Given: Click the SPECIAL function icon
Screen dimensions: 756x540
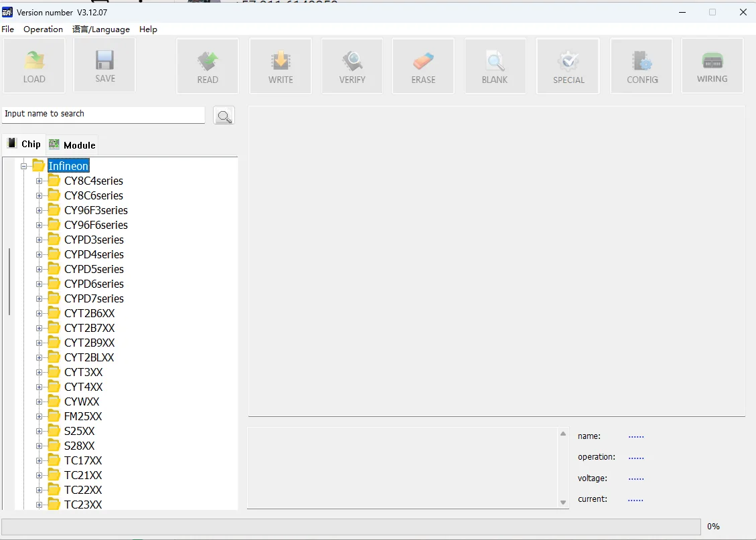Looking at the screenshot, I should [569, 61].
